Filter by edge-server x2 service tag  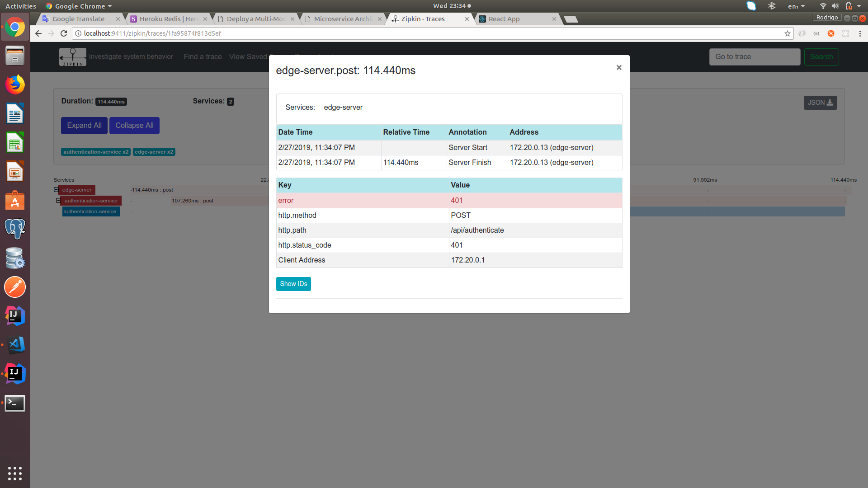click(154, 152)
